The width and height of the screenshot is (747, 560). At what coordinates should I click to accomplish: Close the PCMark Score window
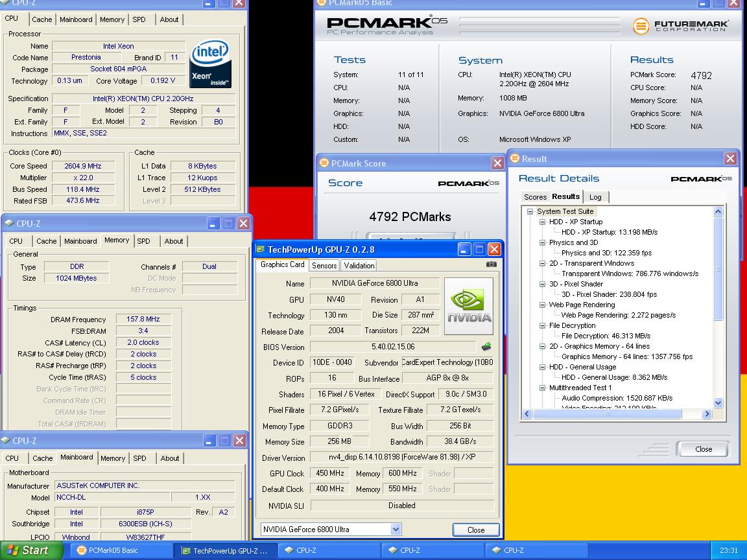click(497, 163)
